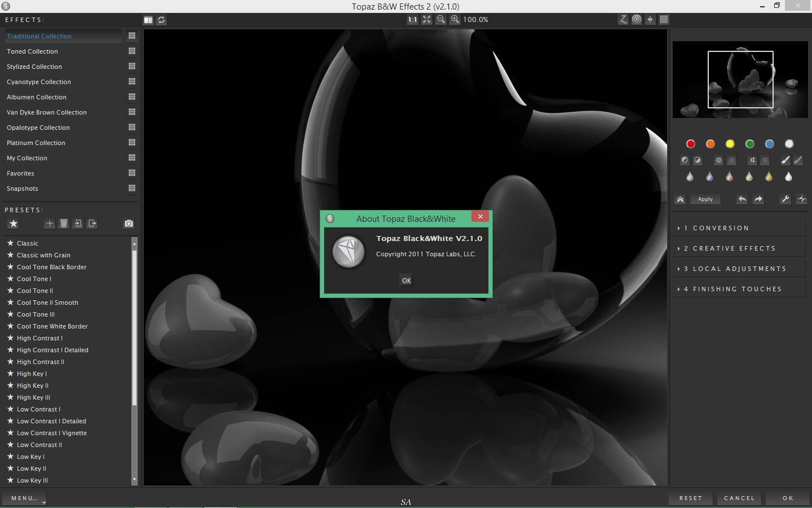The width and height of the screenshot is (812, 508).
Task: Click the Cancel button
Action: click(x=739, y=498)
